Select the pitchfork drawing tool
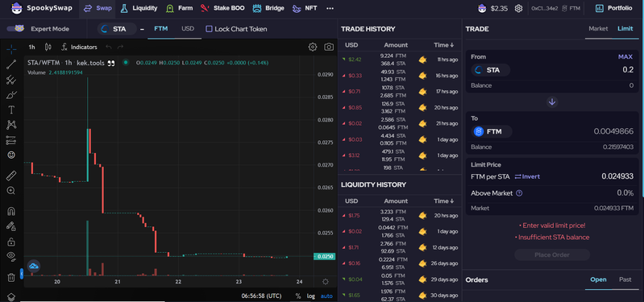644x302 pixels. click(11, 79)
